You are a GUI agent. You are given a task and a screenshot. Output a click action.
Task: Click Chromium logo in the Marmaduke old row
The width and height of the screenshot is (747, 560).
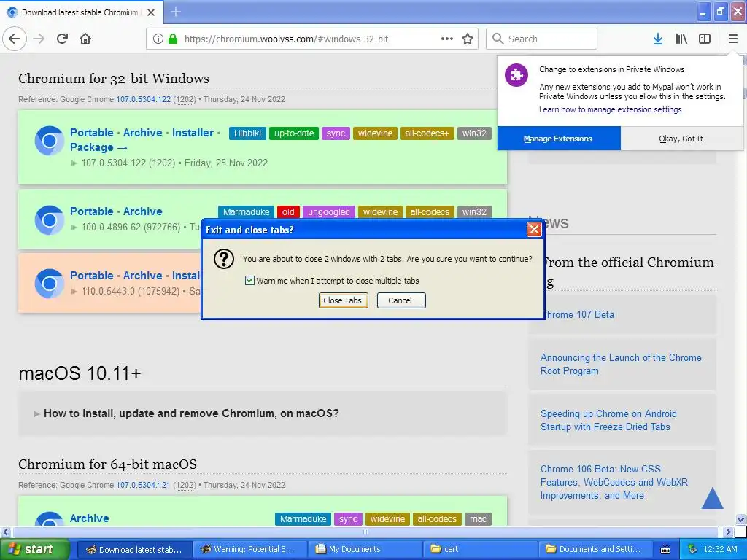pos(49,219)
